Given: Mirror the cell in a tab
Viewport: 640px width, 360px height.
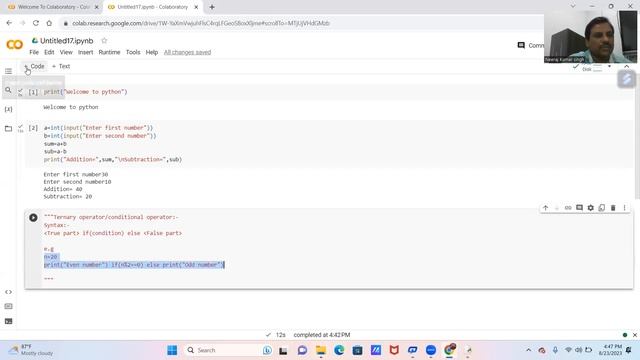Looking at the screenshot, I should (602, 208).
